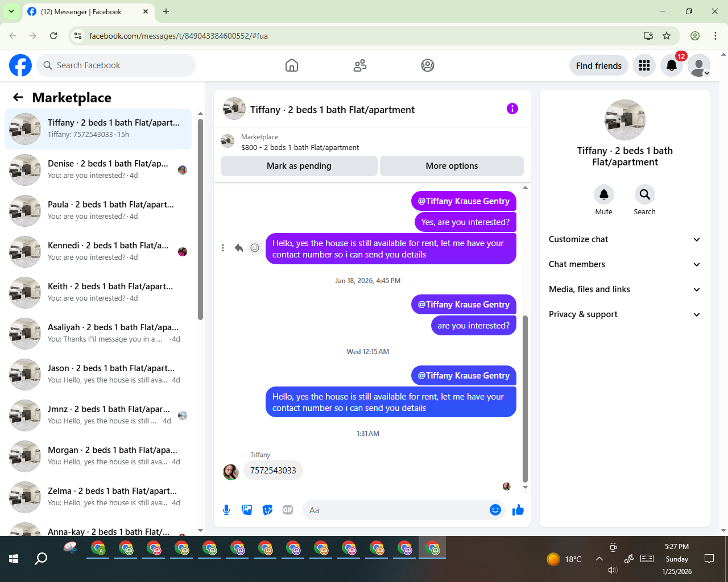This screenshot has height=582, width=728.
Task: Open the $800 Marketplace listing link
Action: pos(300,147)
